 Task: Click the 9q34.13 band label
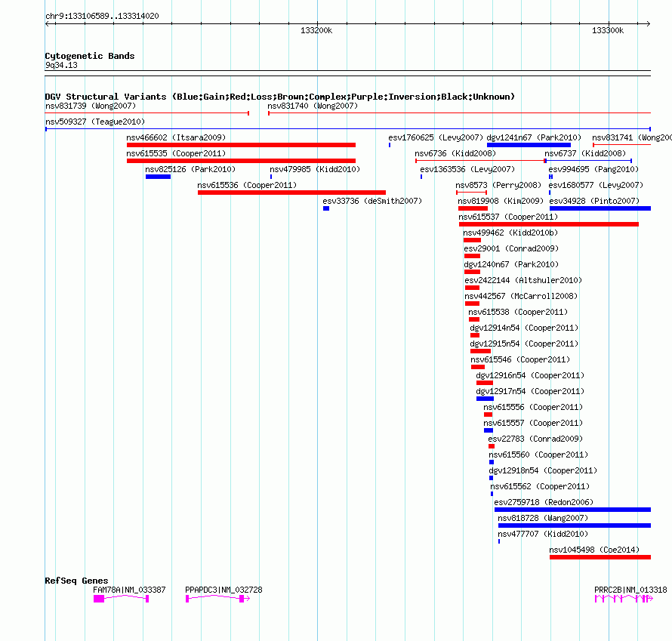pos(61,65)
